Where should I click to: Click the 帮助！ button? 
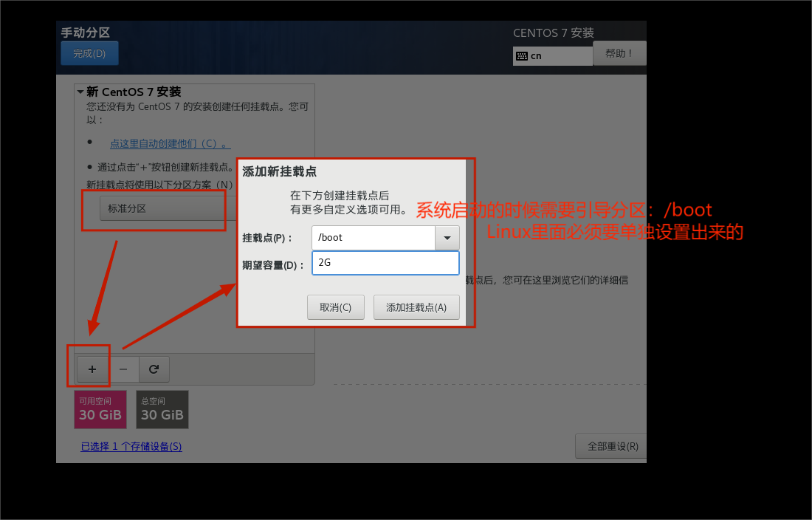pos(619,53)
